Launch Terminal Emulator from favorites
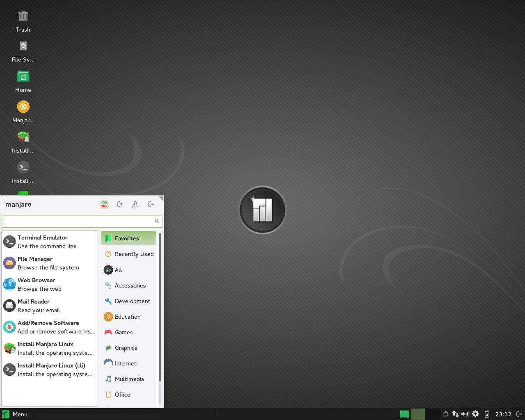 coord(50,242)
